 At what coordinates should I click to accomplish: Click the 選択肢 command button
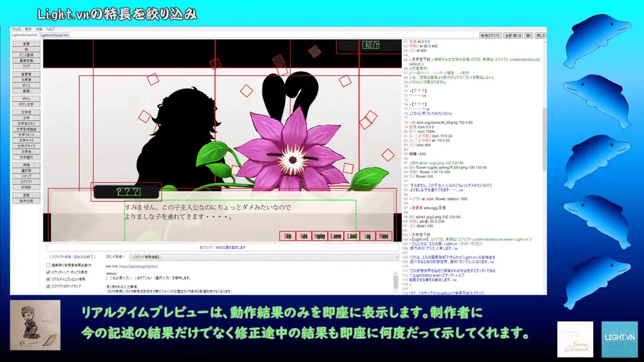pos(26,171)
